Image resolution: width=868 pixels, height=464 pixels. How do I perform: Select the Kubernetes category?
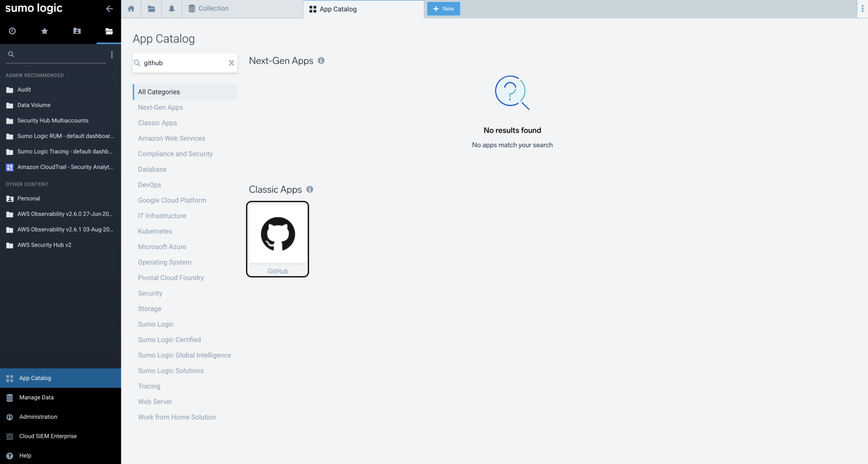[155, 231]
